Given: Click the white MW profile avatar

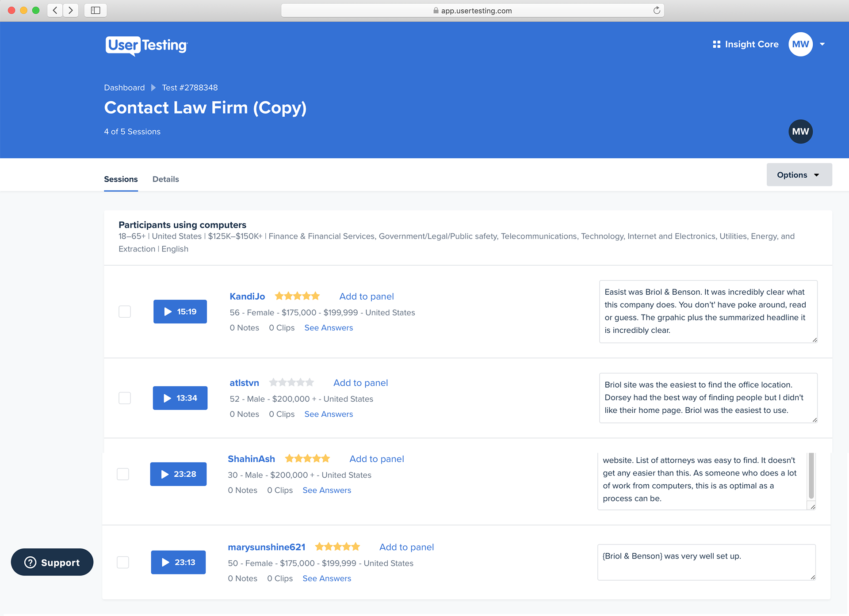Looking at the screenshot, I should (x=800, y=44).
